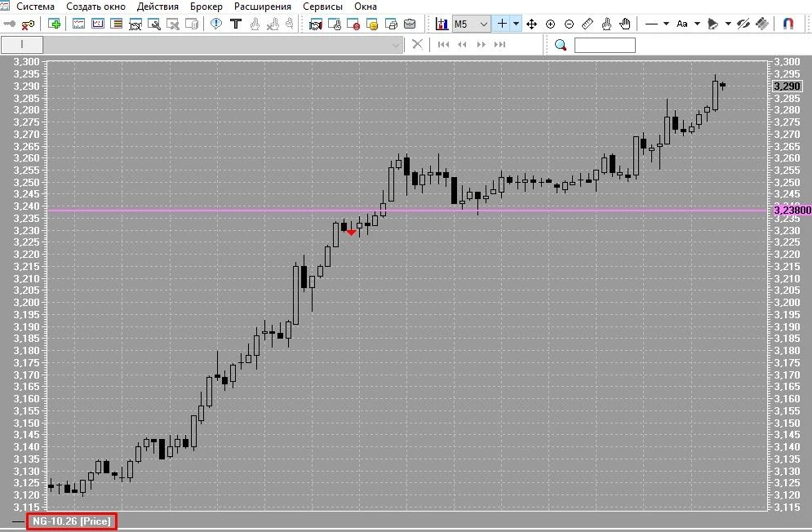812x532 pixels.
Task: Click the blue exclamation speech bubble icon
Action: point(216,24)
